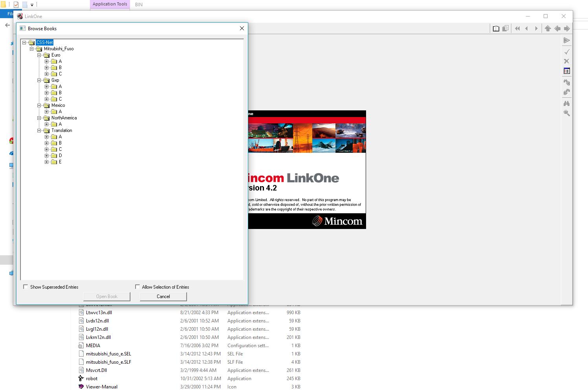Image resolution: width=588 pixels, height=390 pixels.
Task: Open the book icon in LinkOne toolbar
Action: coord(496,29)
